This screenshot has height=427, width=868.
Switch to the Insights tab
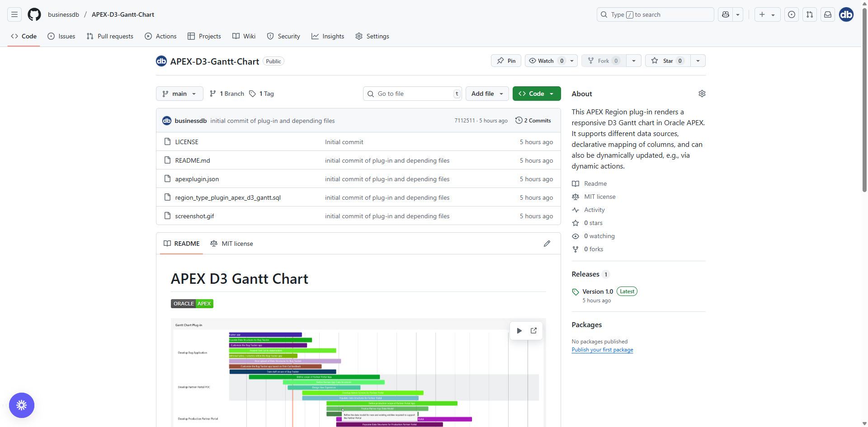328,36
